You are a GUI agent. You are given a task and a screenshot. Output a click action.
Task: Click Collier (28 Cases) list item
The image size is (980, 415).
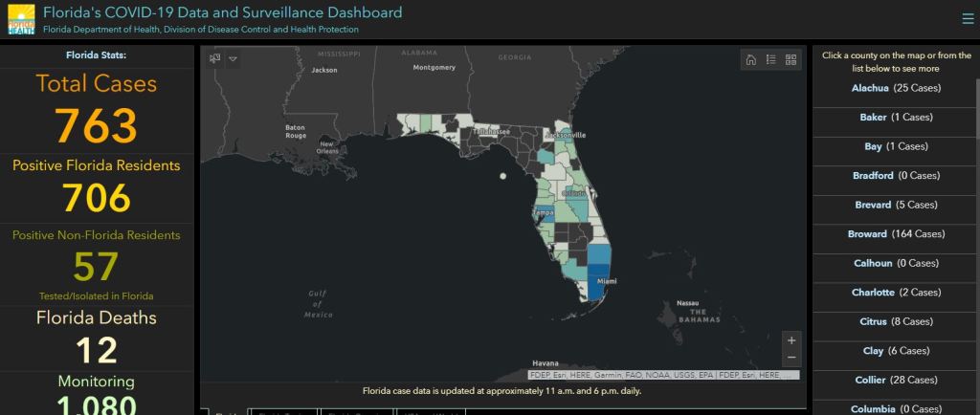click(x=896, y=380)
